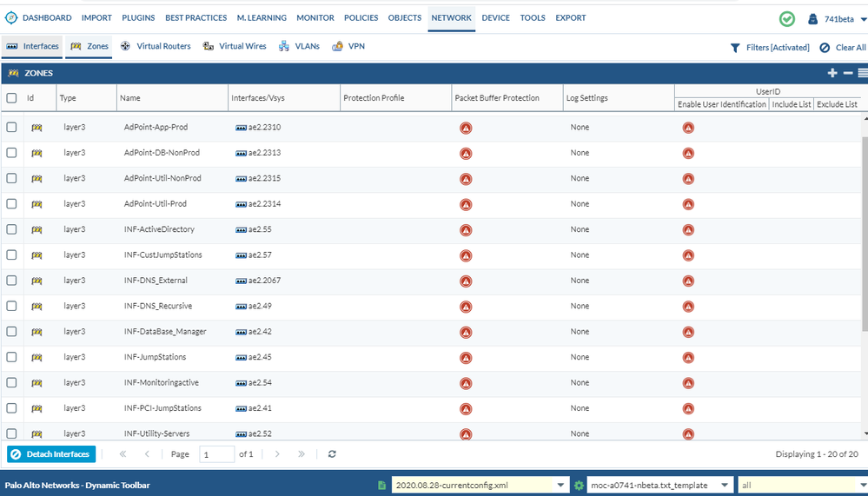Click warning icon in AdPoint-App-Prod Packet Buffer column
This screenshot has width=868, height=496.
coord(466,128)
